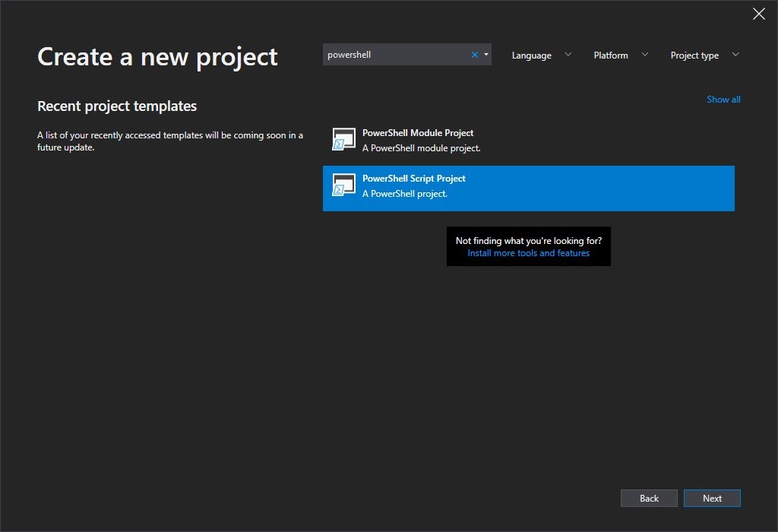Select the PowerShell Module Project title

coord(418,133)
